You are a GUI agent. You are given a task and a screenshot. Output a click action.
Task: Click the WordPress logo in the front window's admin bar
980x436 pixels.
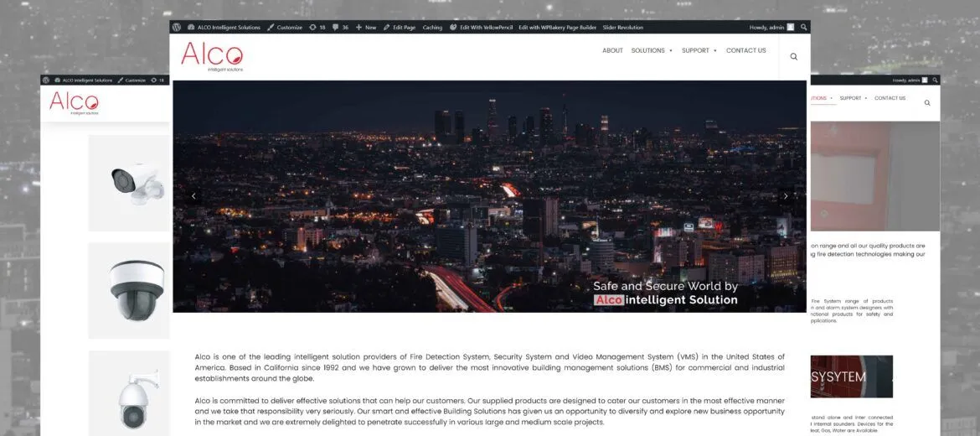click(x=177, y=27)
